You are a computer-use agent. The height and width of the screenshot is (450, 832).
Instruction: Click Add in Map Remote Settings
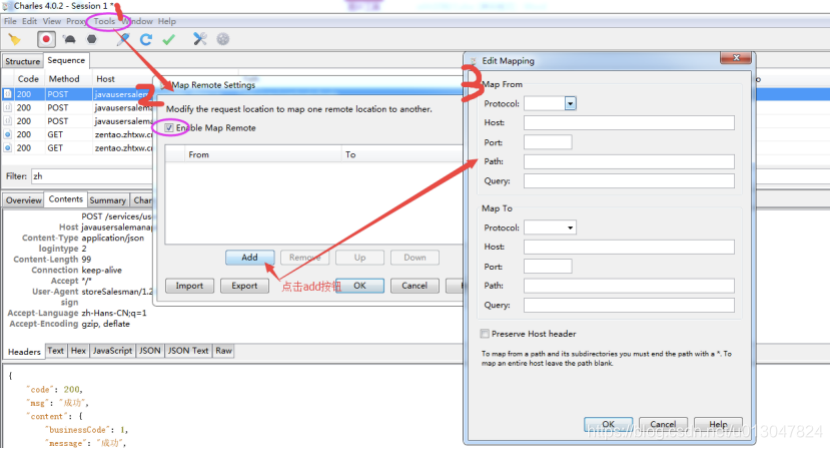tap(249, 257)
